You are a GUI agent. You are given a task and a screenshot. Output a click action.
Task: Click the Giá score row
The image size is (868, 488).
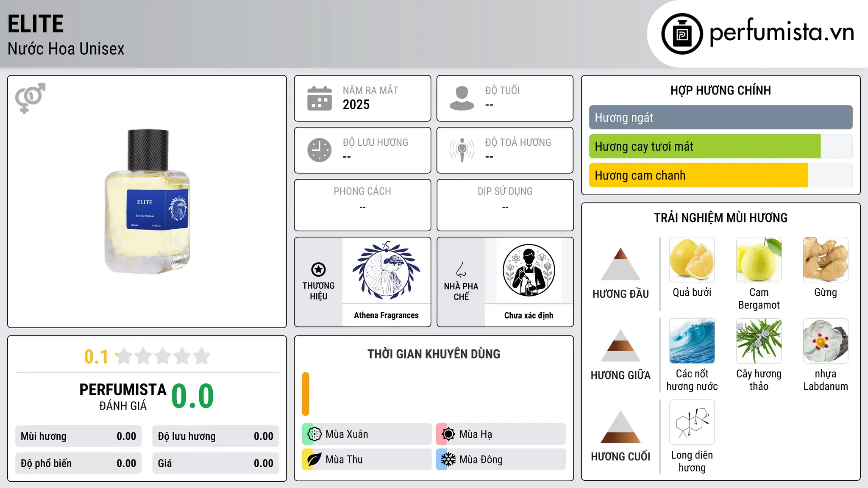tap(215, 463)
